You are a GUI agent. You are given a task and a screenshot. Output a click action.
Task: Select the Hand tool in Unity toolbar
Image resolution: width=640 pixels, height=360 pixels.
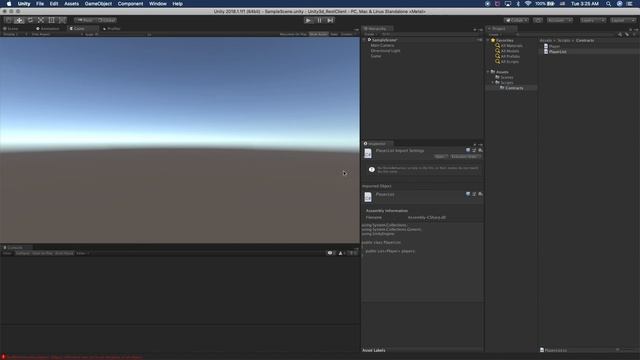pyautogui.click(x=9, y=20)
